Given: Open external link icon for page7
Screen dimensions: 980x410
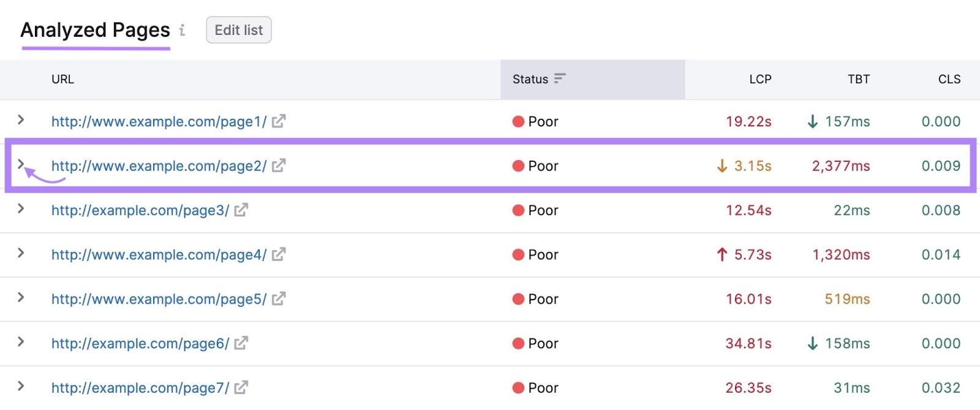Looking at the screenshot, I should click(x=241, y=387).
